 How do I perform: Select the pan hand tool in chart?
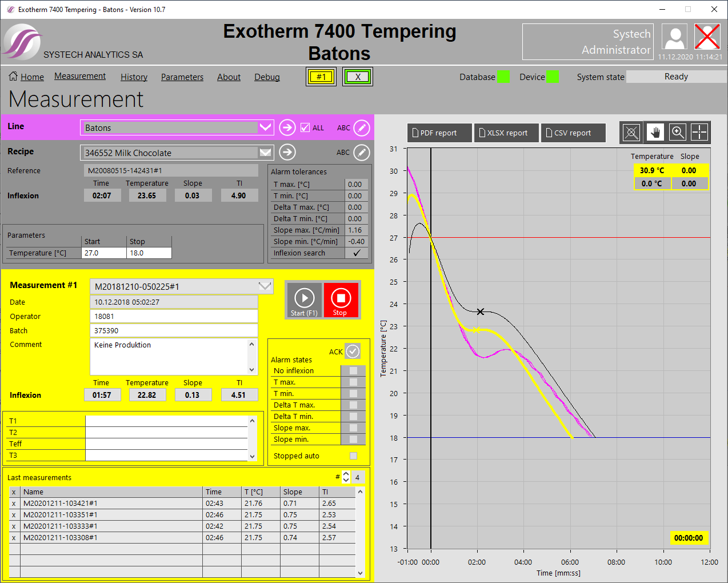coord(655,133)
